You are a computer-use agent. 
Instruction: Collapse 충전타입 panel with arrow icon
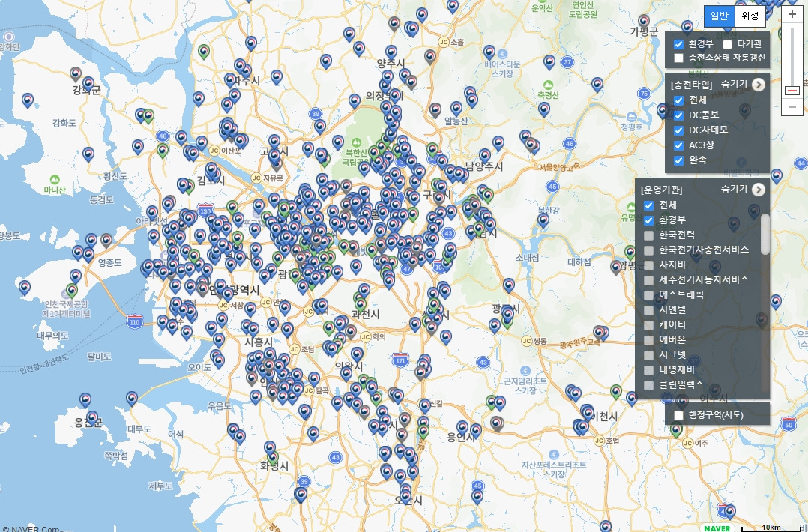tap(758, 85)
